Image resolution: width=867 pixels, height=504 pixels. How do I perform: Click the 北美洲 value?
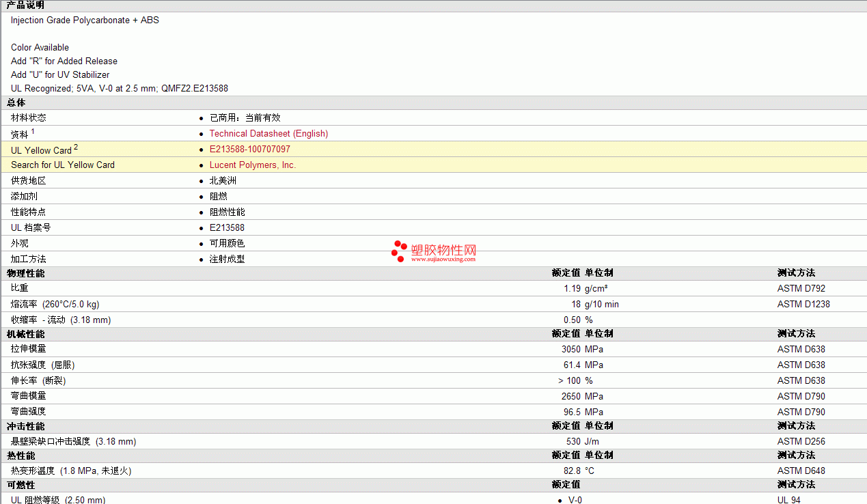pyautogui.click(x=223, y=181)
